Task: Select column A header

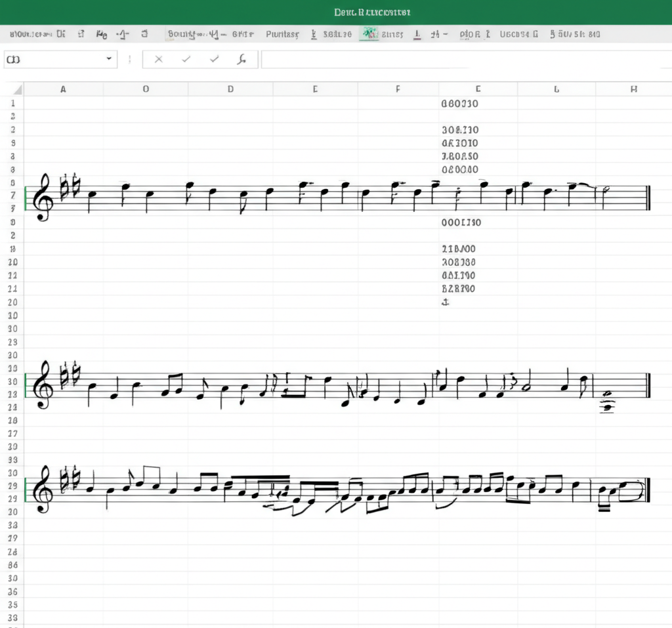Action: point(63,89)
